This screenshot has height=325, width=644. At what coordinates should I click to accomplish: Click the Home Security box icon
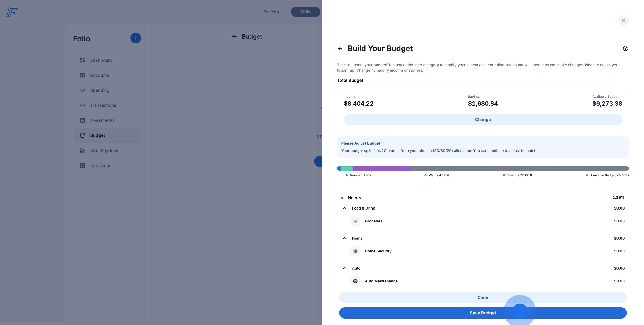[x=355, y=251]
